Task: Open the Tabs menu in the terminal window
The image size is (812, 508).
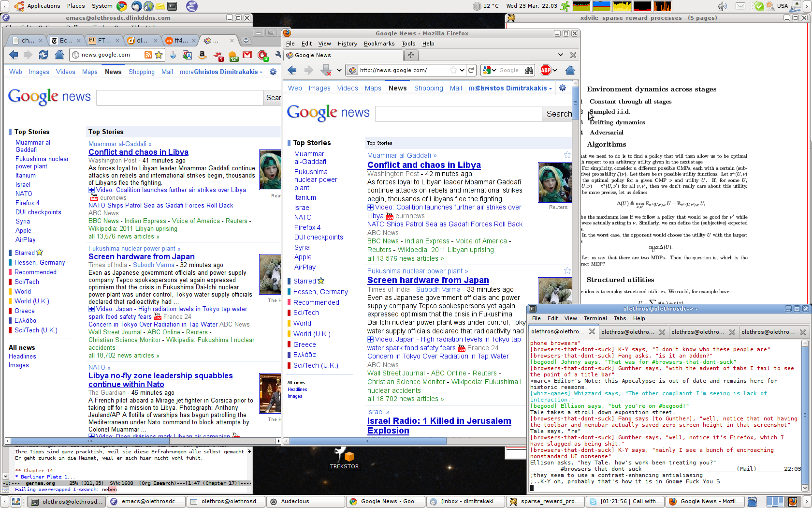Action: pyautogui.click(x=620, y=318)
